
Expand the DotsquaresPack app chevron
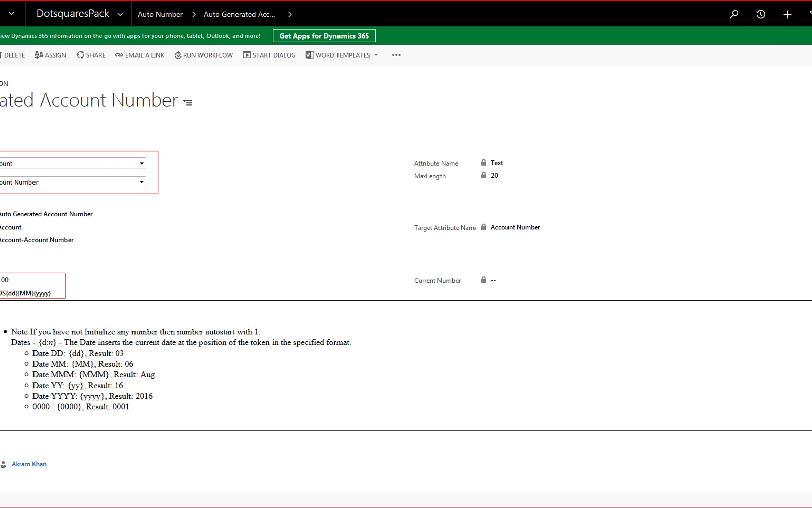coord(120,14)
